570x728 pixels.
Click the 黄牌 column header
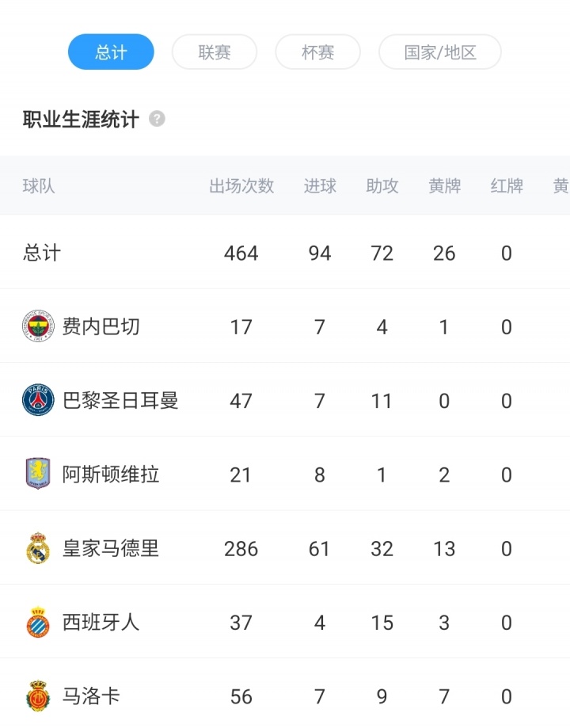tap(444, 186)
